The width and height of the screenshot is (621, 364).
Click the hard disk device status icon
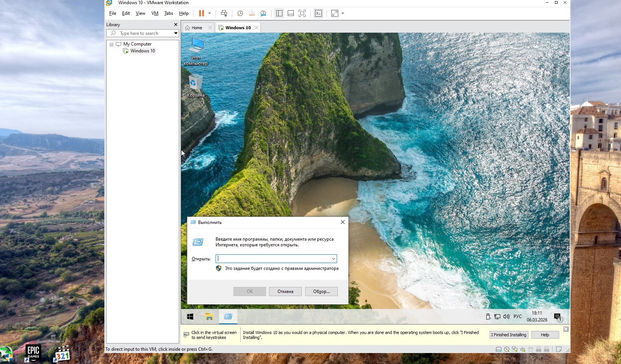pos(498,349)
